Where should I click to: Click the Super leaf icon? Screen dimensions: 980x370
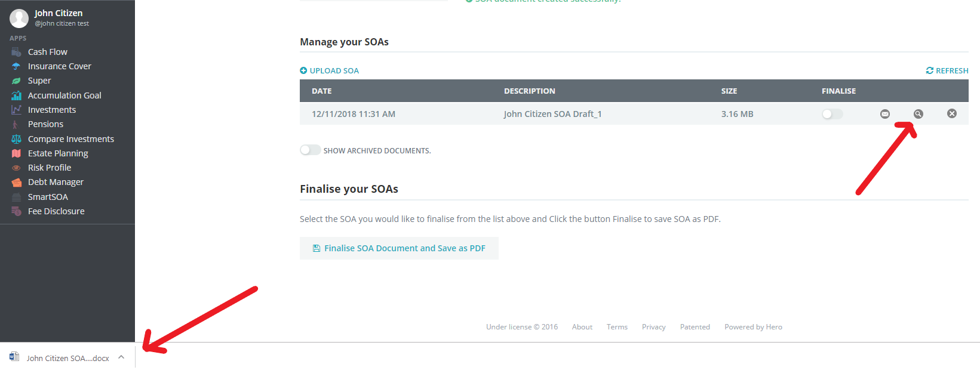pos(16,81)
